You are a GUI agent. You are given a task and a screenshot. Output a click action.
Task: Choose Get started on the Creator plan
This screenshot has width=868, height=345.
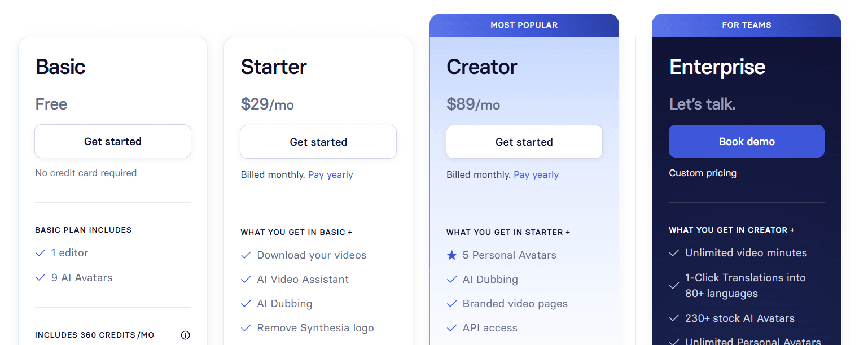(x=524, y=142)
